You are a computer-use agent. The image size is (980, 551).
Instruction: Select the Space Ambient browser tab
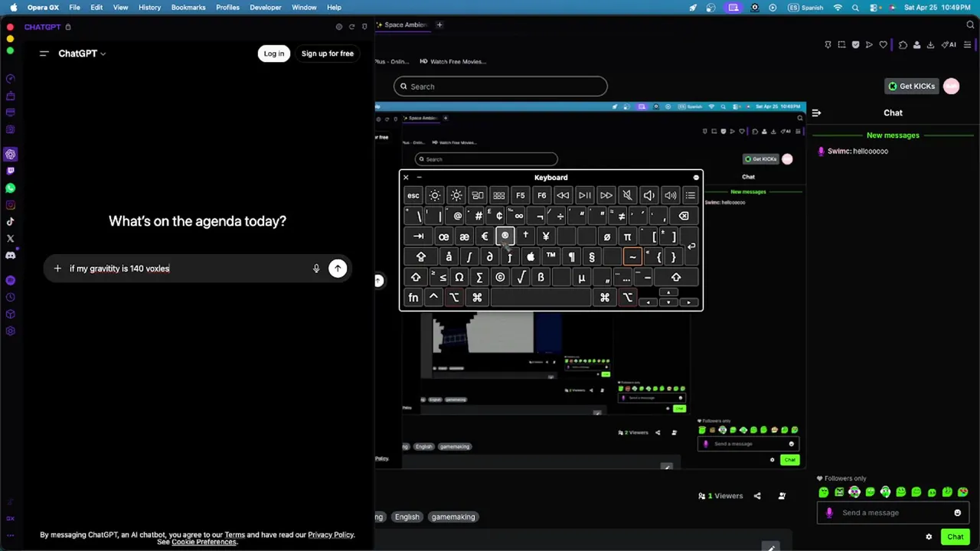pyautogui.click(x=404, y=25)
